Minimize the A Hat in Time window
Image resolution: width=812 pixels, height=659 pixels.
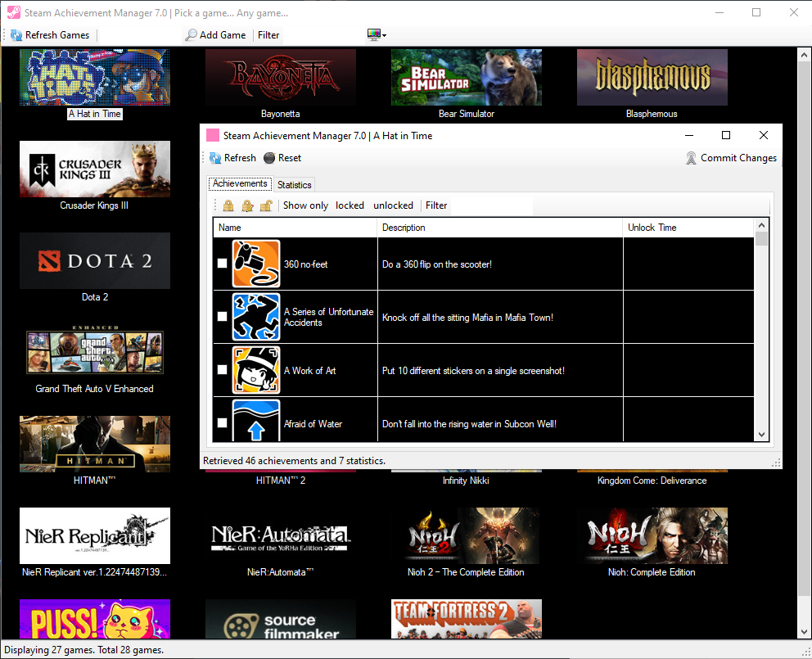(x=688, y=135)
